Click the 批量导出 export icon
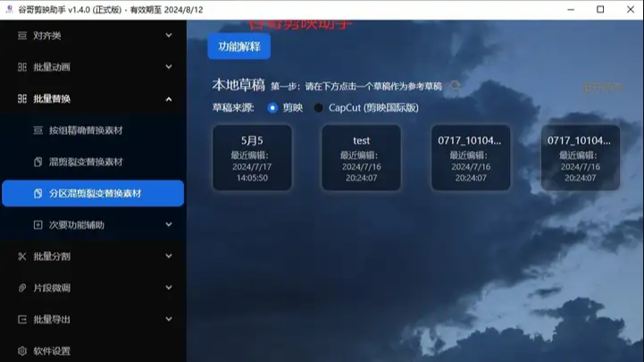644x362 pixels. [x=22, y=319]
